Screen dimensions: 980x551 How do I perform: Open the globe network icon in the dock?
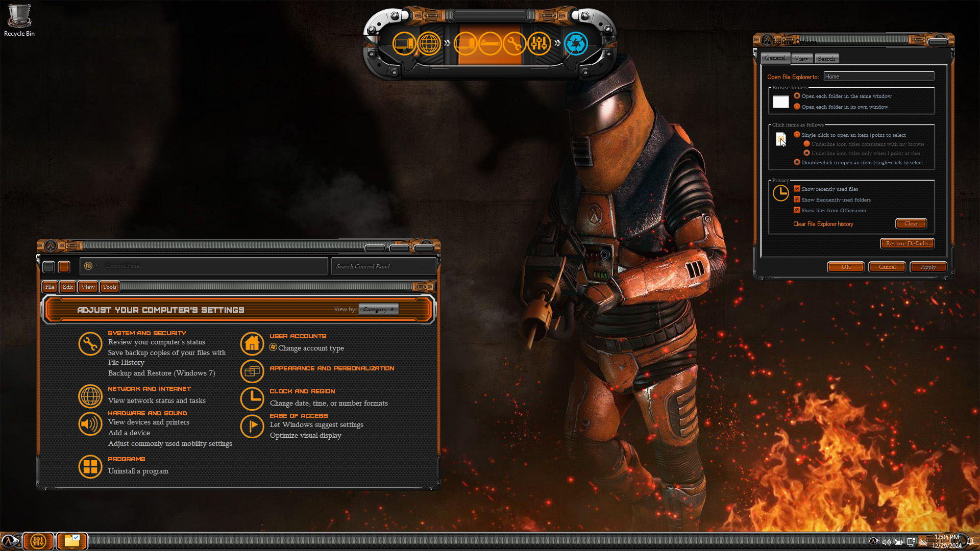point(429,44)
